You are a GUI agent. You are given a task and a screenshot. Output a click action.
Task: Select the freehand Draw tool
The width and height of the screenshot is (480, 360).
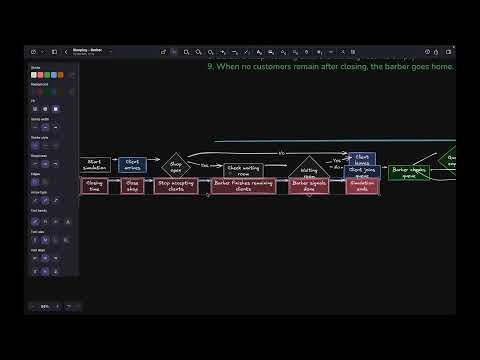click(x=247, y=52)
